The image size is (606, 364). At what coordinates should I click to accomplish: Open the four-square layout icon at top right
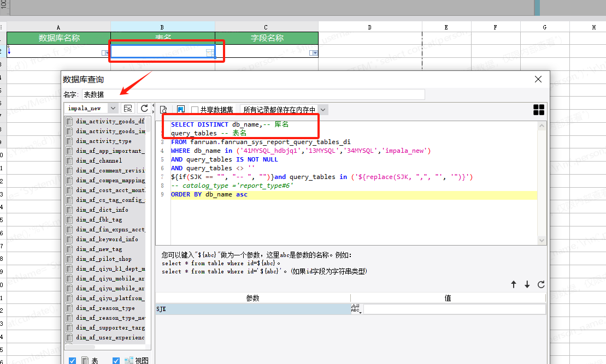pos(538,110)
